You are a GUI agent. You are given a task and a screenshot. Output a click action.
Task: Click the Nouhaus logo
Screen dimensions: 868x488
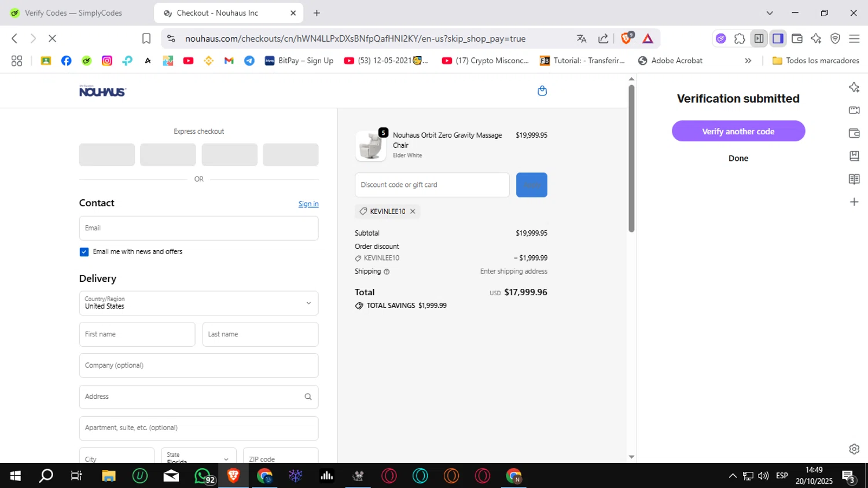pyautogui.click(x=102, y=91)
